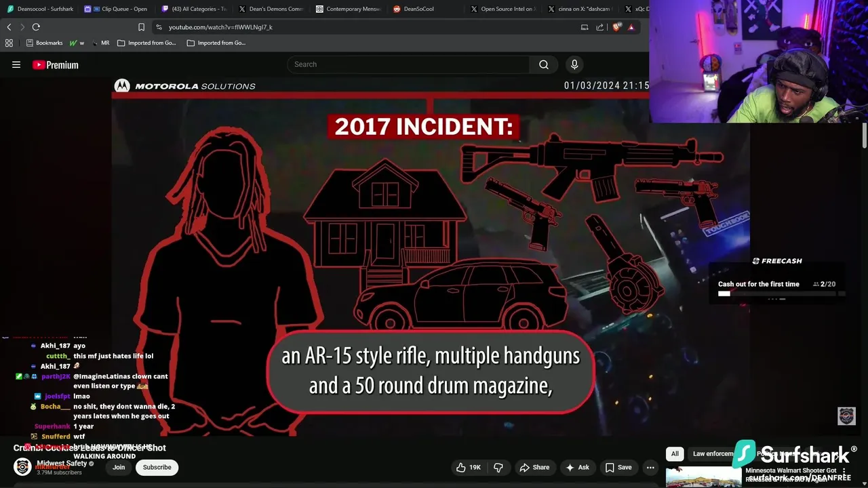Expand the first 'Imported from Go...' folder

146,43
